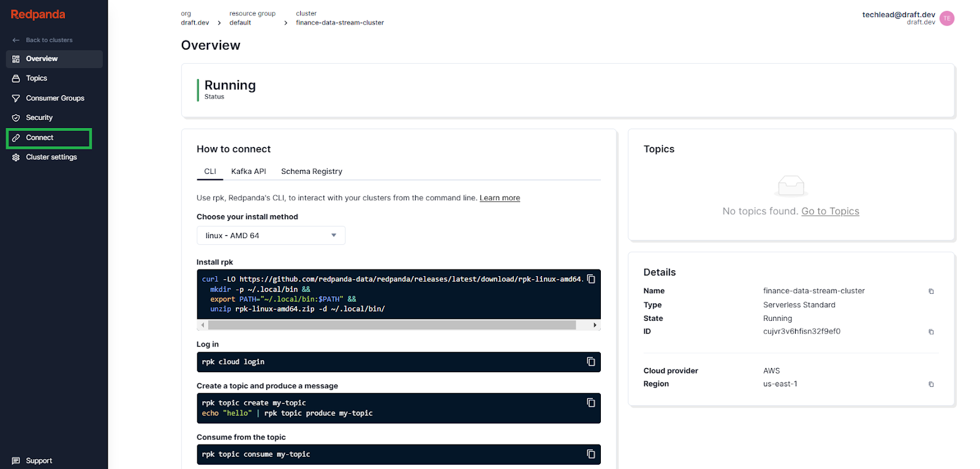Click the Support label in sidebar
Viewport: 980px width, 469px height.
click(x=39, y=460)
